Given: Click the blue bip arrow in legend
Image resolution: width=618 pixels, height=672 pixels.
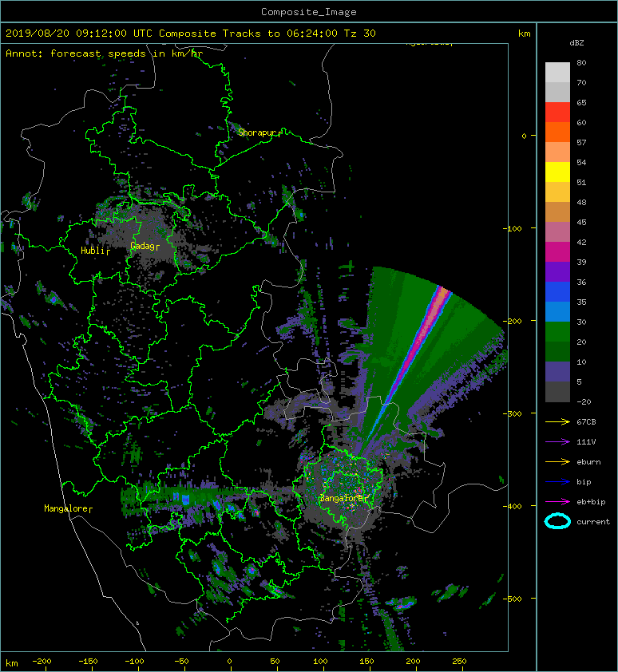Looking at the screenshot, I should point(557,482).
